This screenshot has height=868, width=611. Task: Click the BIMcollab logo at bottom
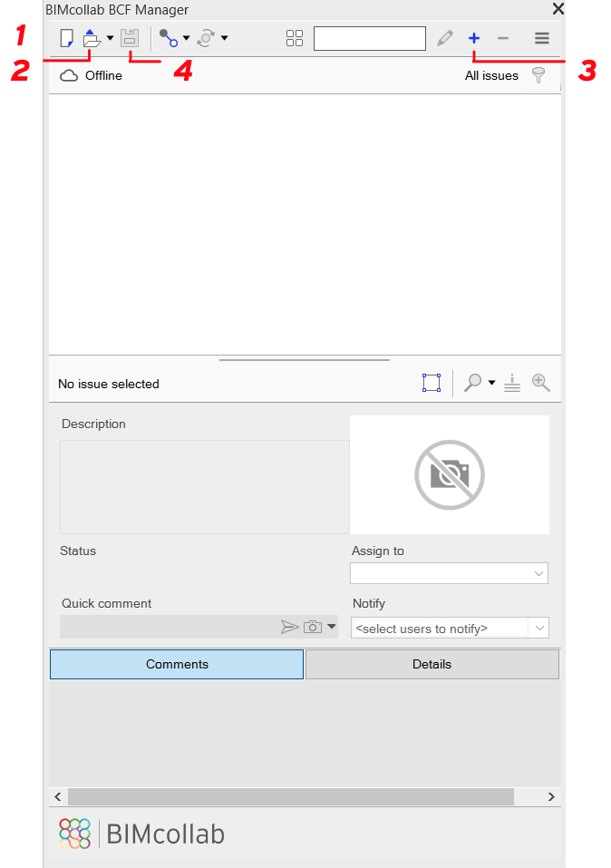141,834
